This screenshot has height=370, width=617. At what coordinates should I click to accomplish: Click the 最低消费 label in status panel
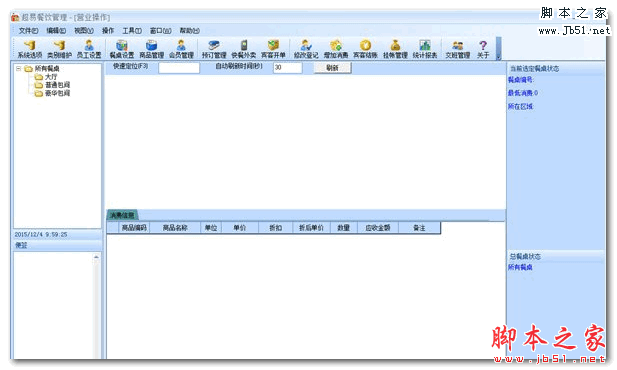523,93
